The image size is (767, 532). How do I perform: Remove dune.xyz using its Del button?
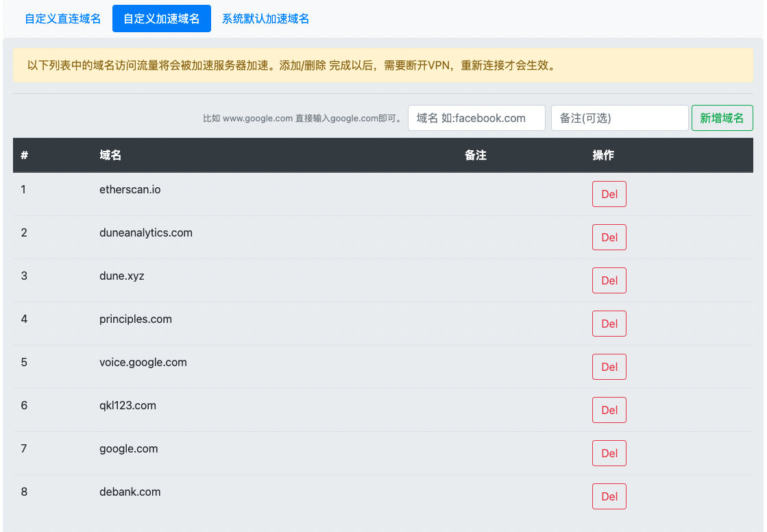click(x=609, y=280)
